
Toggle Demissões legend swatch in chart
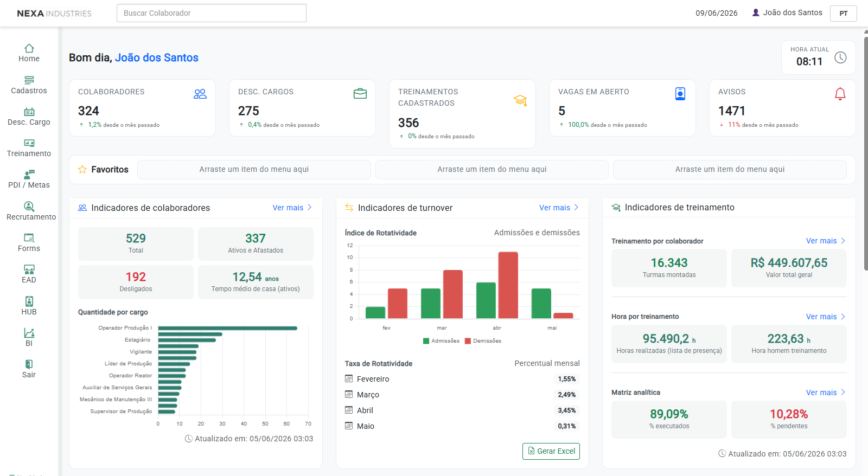coord(468,341)
